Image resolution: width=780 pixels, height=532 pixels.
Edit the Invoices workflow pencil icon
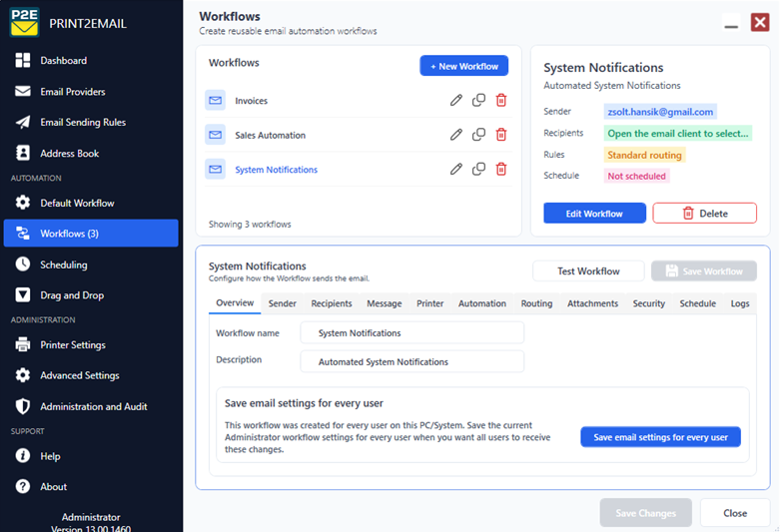[456, 101]
